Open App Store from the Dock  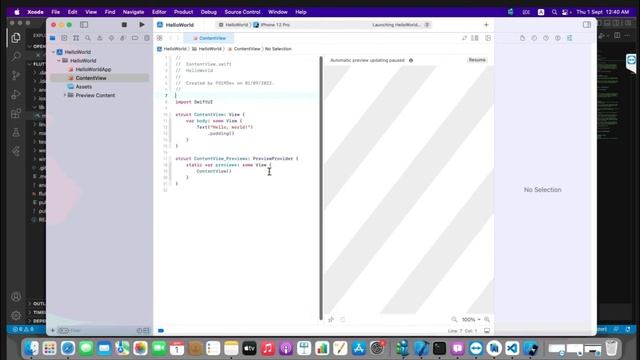point(358,348)
